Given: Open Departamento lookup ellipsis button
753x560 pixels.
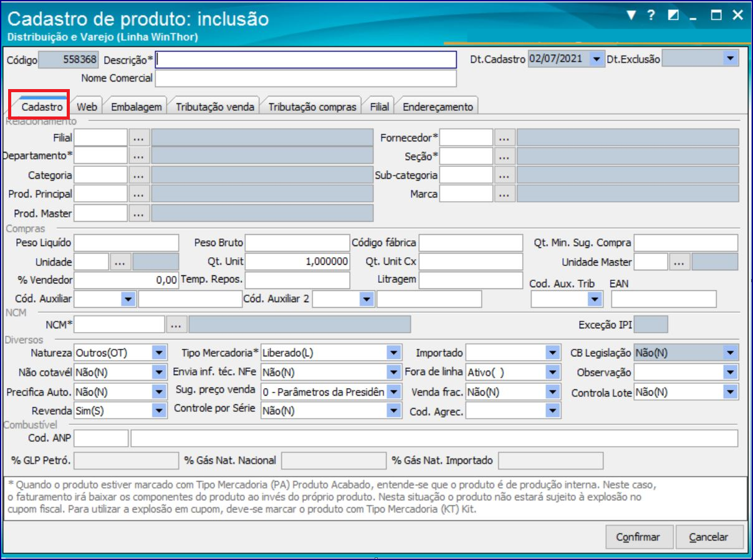Looking at the screenshot, I should (x=139, y=156).
